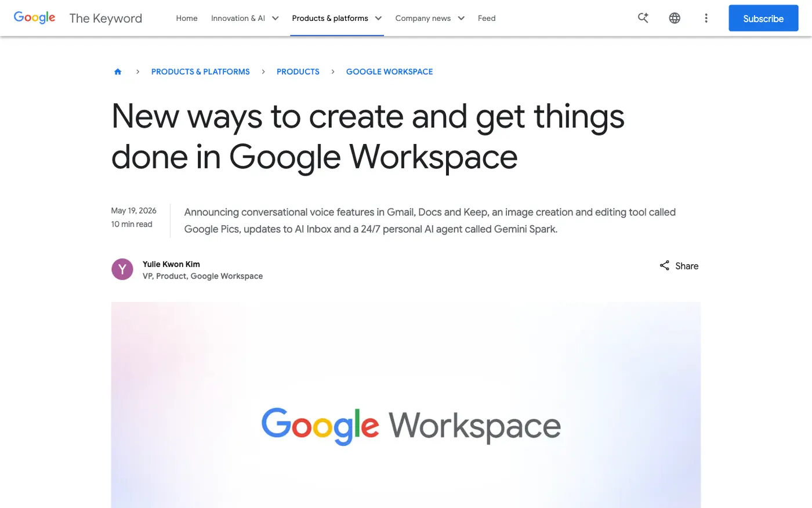Viewport: 812px width, 508px height.
Task: Click the blue Subscribe button
Action: tap(763, 18)
